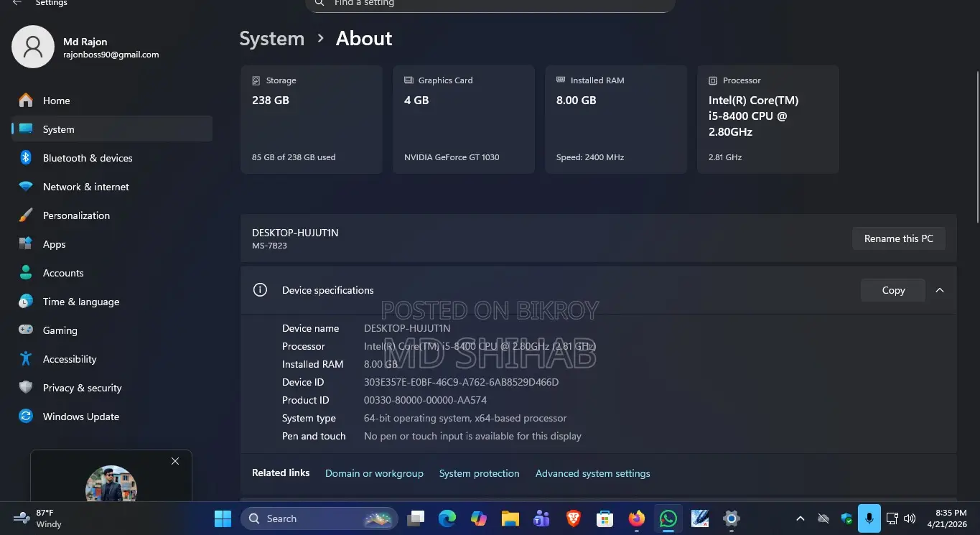This screenshot has height=535, width=980.
Task: Click the Settings gear taskbar icon
Action: 731,518
